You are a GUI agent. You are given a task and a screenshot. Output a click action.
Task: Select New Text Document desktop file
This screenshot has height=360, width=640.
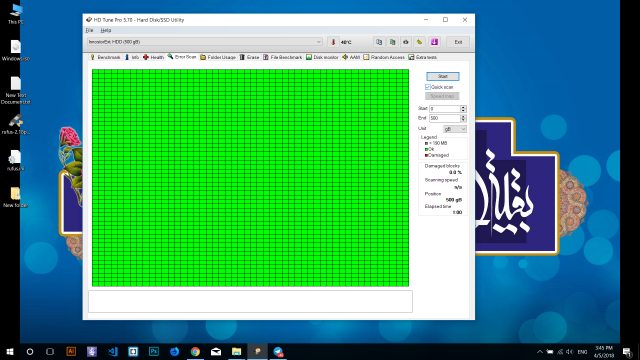pos(16,90)
